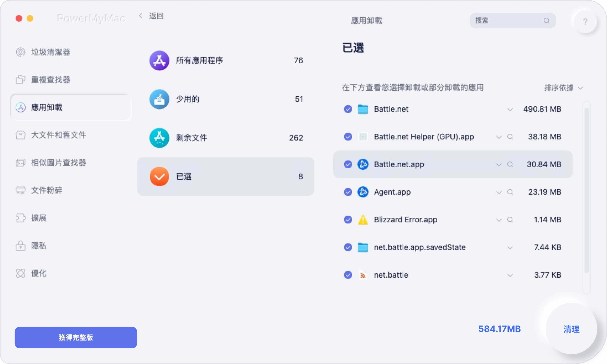Click the red close window button
Image resolution: width=607 pixels, height=364 pixels.
point(19,18)
